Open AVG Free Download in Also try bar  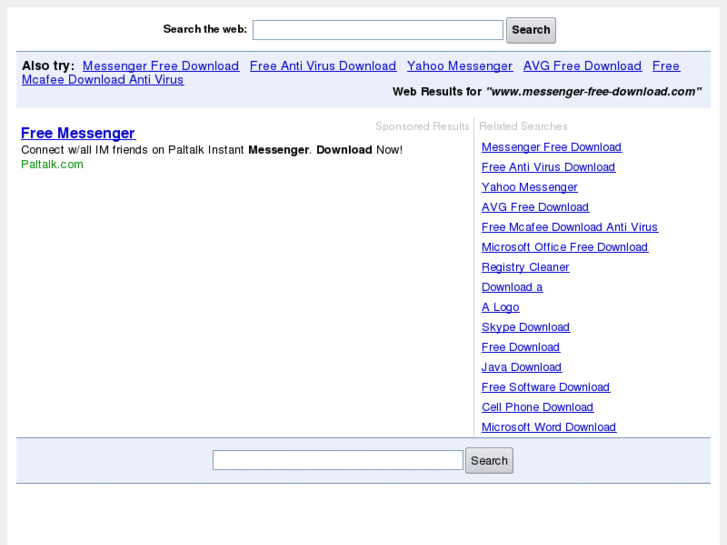click(x=582, y=66)
